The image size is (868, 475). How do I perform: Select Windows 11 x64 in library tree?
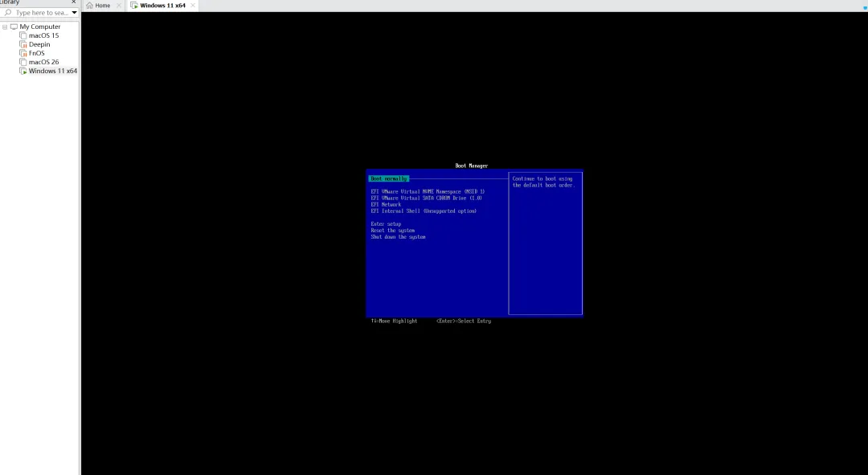(52, 71)
